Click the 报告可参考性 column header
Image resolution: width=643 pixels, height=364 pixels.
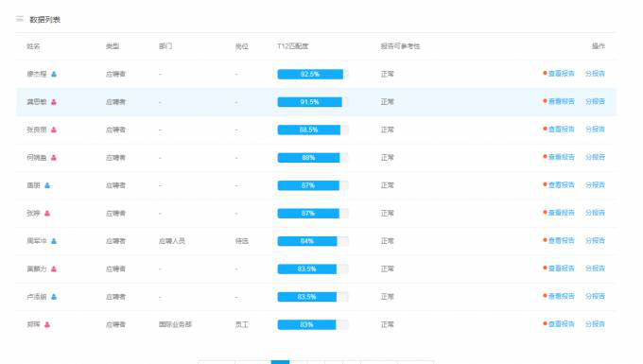pyautogui.click(x=400, y=46)
